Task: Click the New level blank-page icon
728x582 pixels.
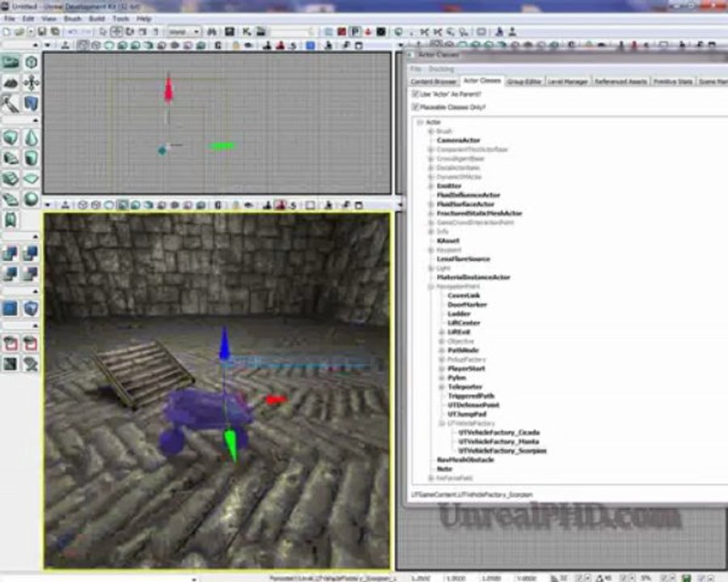Action: (6, 32)
